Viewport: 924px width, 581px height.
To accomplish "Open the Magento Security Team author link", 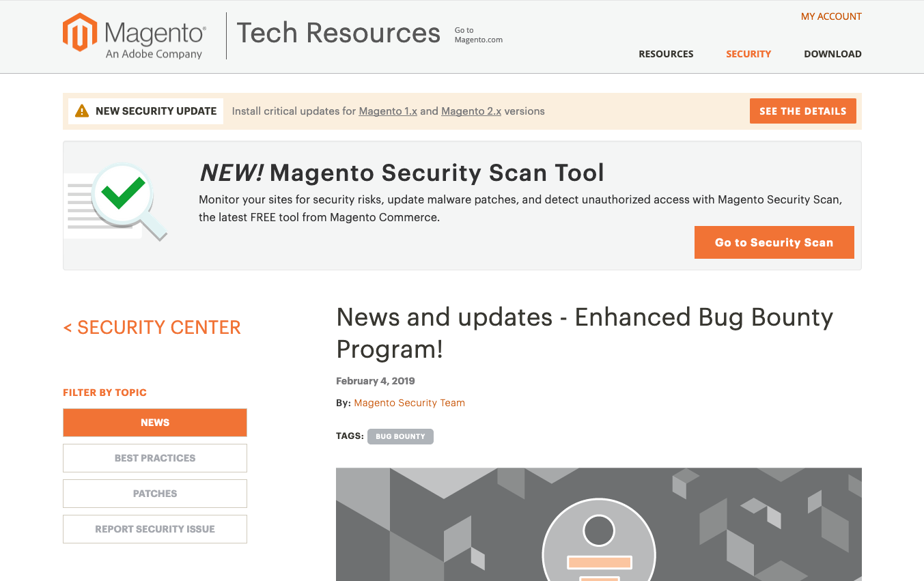I will 409,403.
